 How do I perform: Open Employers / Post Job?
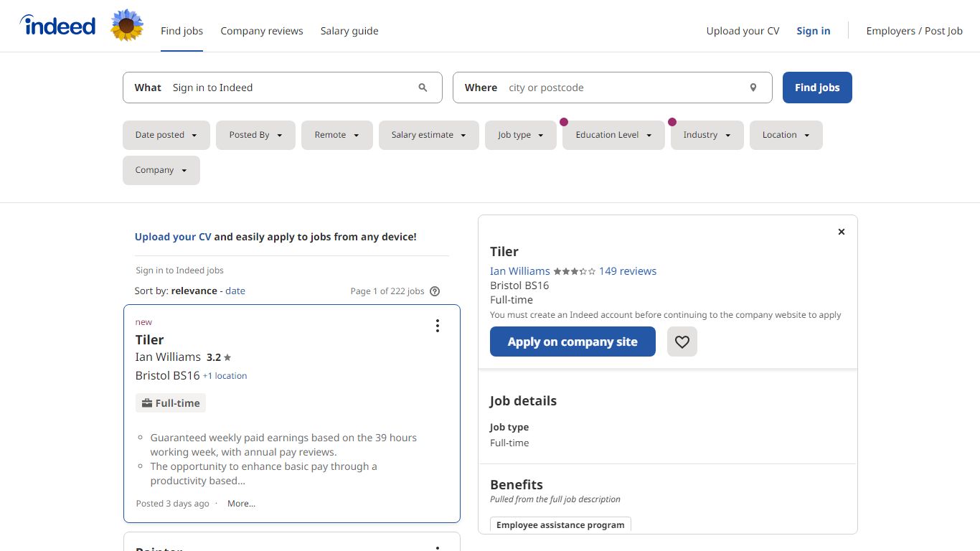pos(915,31)
